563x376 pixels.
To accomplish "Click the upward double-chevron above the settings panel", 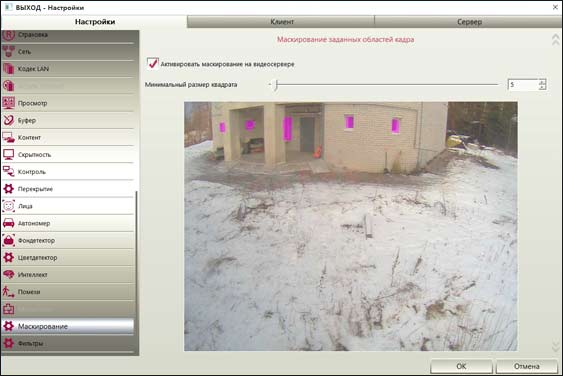I will tap(555, 40).
